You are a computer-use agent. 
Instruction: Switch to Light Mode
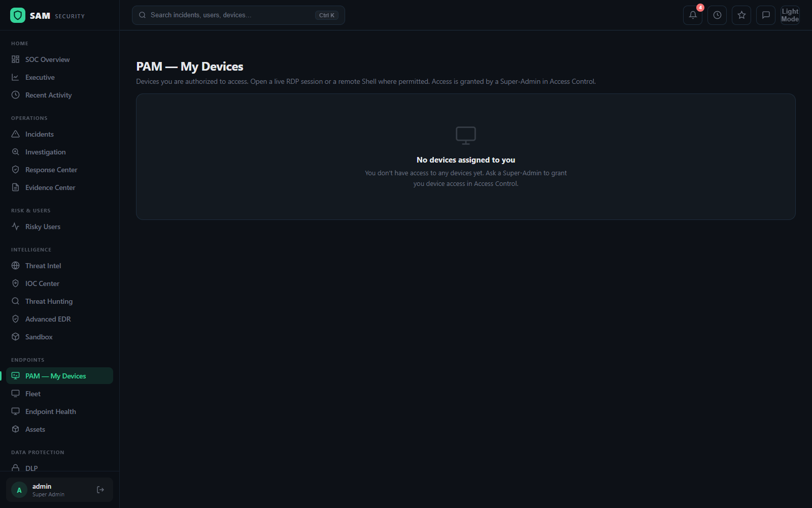coord(790,15)
